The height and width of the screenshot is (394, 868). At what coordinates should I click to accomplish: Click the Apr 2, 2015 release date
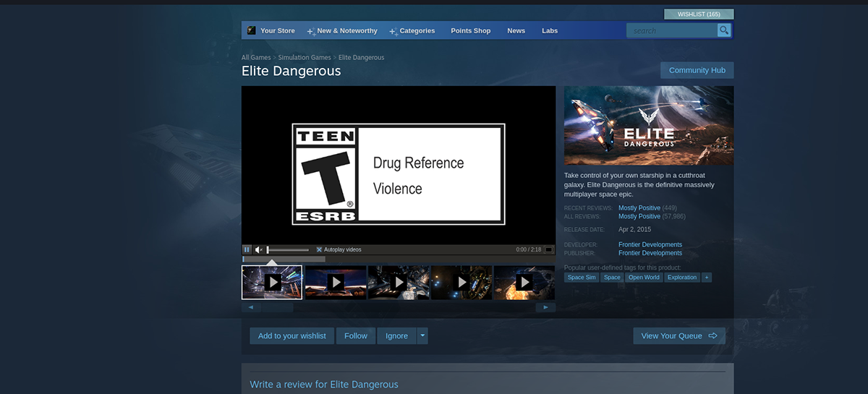pyautogui.click(x=634, y=230)
